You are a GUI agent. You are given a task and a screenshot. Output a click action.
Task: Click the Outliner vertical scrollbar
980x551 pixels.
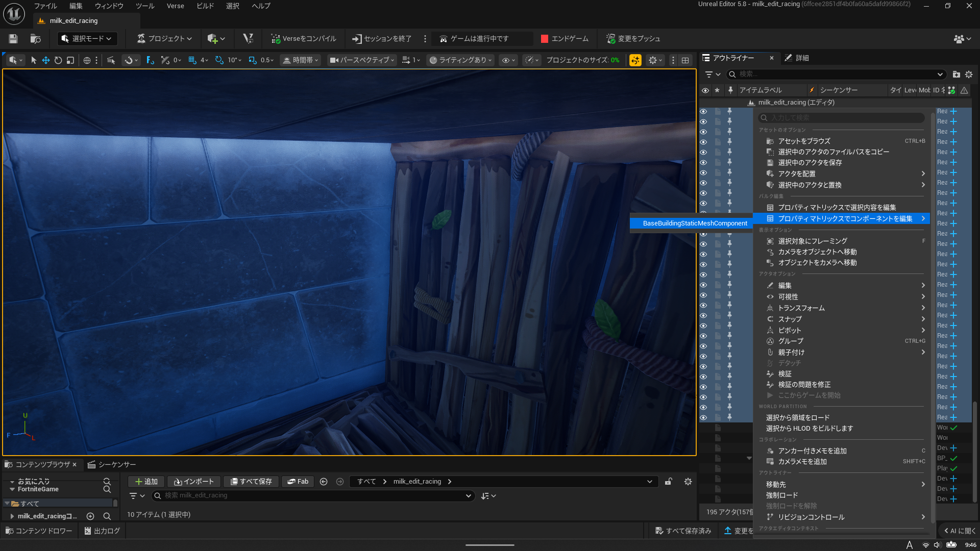click(975, 452)
